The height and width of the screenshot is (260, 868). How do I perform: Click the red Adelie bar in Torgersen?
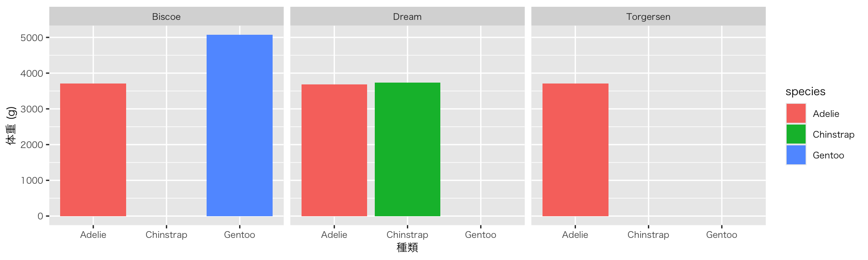[x=575, y=150]
